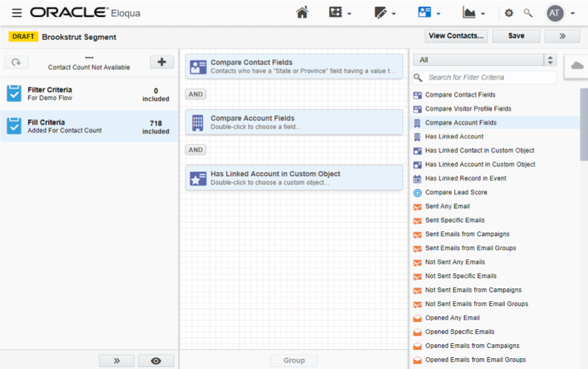Open the hamburger navigation menu
The image size is (588, 369).
[16, 13]
